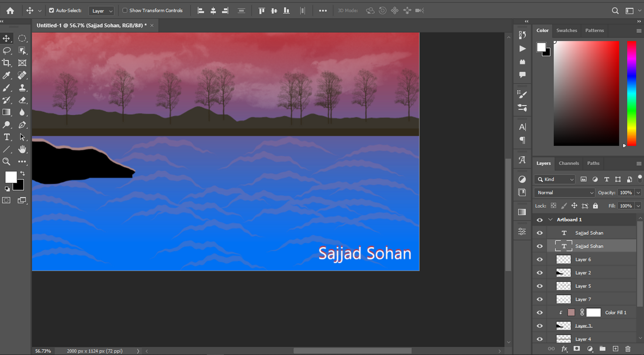Image resolution: width=644 pixels, height=355 pixels.
Task: Click the search icon in top bar
Action: [x=615, y=11]
